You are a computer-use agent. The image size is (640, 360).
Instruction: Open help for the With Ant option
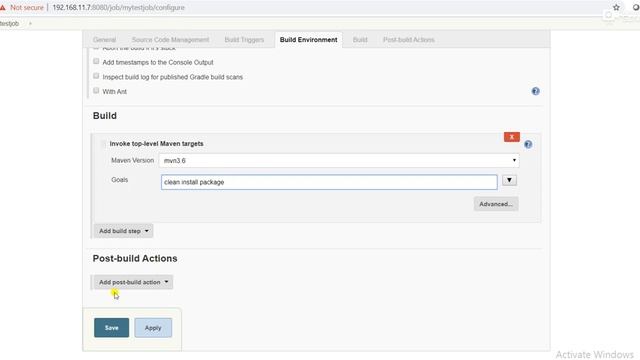tap(536, 91)
